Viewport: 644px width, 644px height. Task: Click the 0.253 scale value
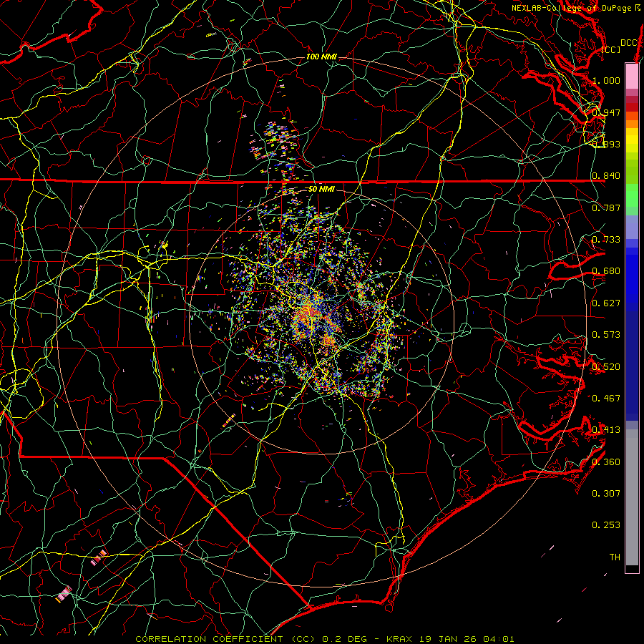[x=606, y=525]
